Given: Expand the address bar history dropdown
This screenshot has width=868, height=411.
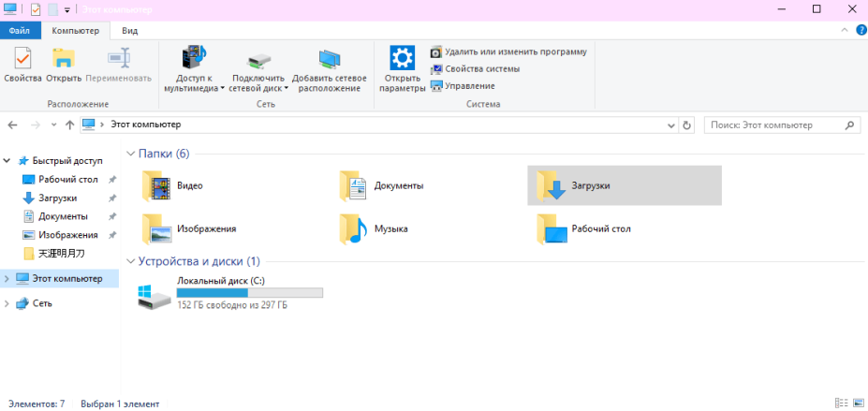Looking at the screenshot, I should [x=671, y=125].
